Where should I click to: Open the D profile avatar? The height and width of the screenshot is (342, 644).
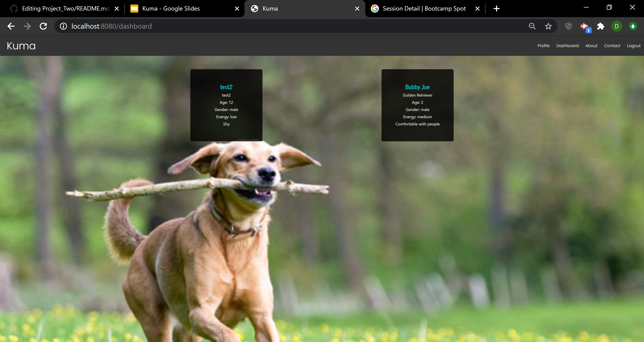617,26
